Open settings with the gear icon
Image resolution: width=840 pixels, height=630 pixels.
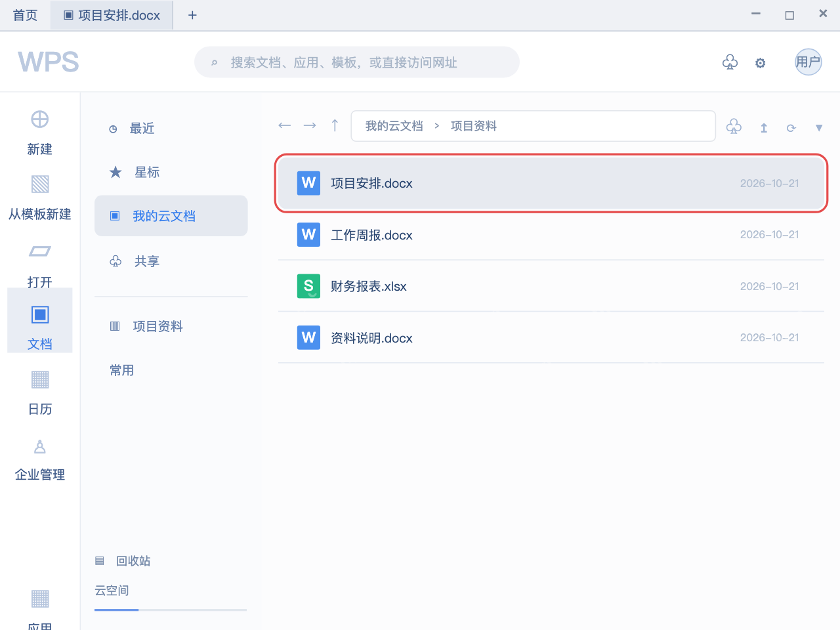760,63
